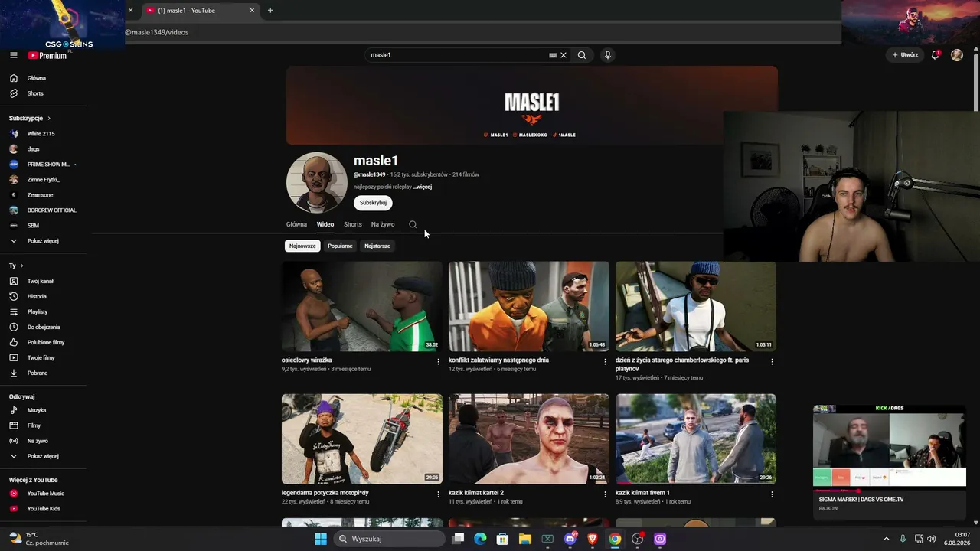
Task: Open File Explorer from the taskbar
Action: click(x=525, y=539)
